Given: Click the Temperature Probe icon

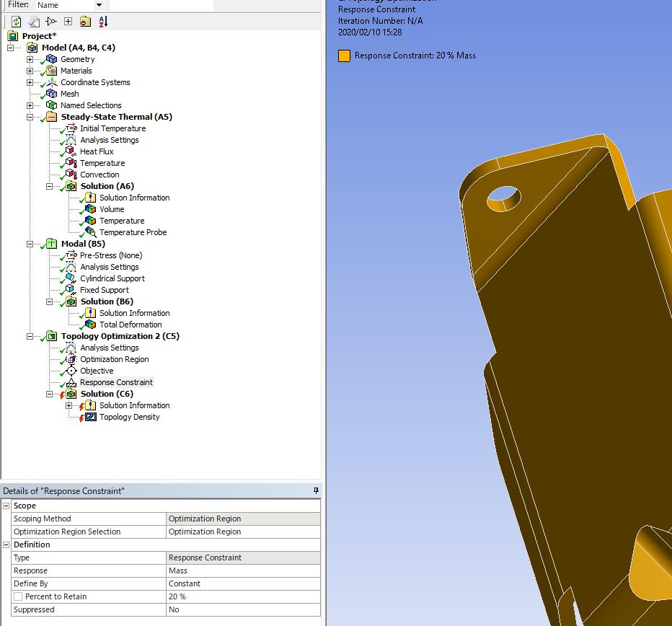Looking at the screenshot, I should coord(90,232).
